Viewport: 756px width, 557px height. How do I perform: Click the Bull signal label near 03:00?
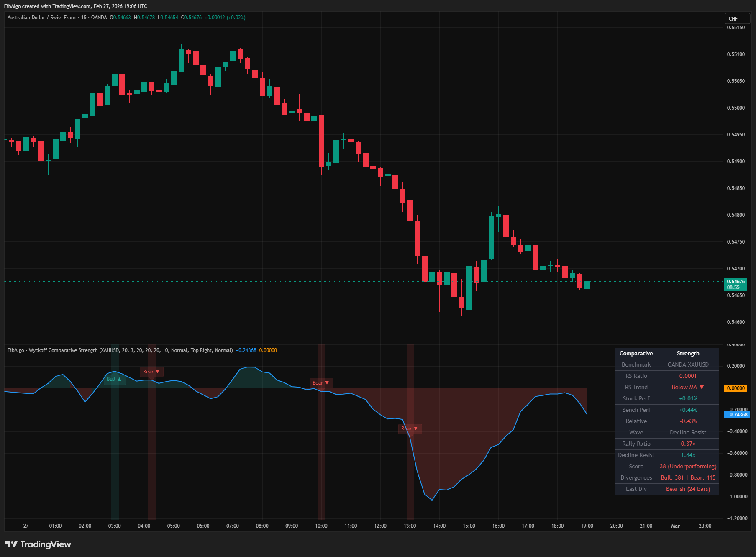click(x=114, y=379)
